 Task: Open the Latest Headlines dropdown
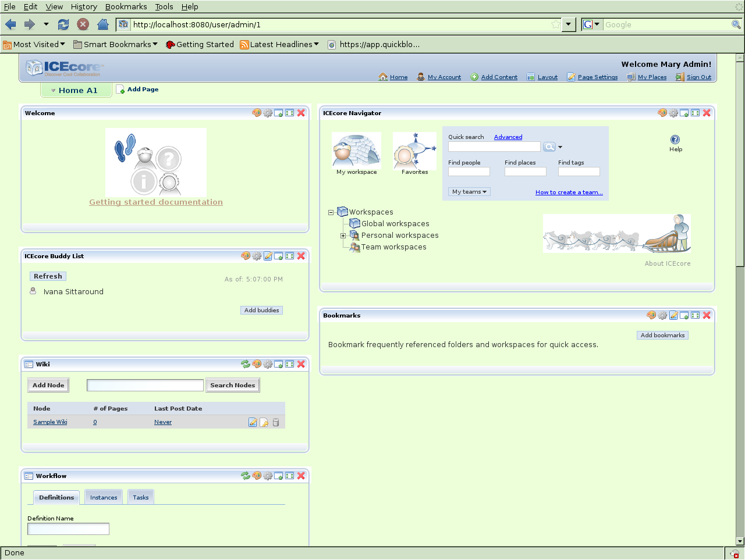279,44
